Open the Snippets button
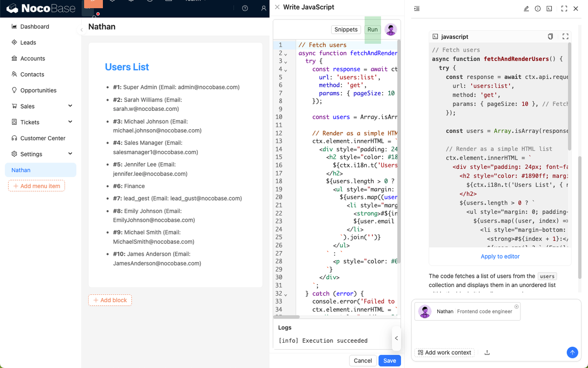Screen dimensions: 588x368 tap(346, 29)
